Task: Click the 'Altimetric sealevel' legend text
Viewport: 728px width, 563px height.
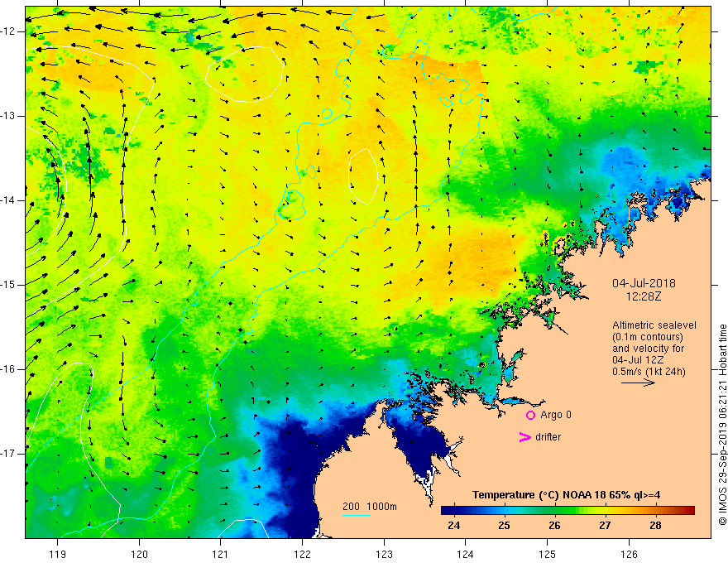Action: coord(654,325)
